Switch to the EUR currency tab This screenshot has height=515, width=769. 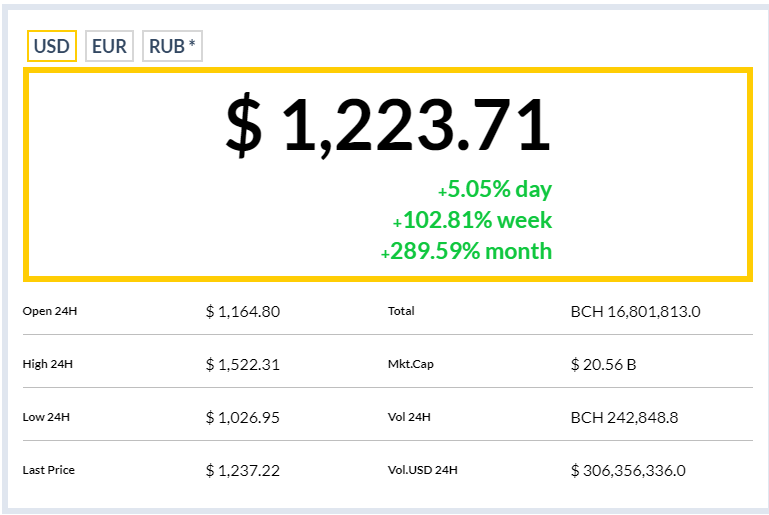tap(109, 46)
